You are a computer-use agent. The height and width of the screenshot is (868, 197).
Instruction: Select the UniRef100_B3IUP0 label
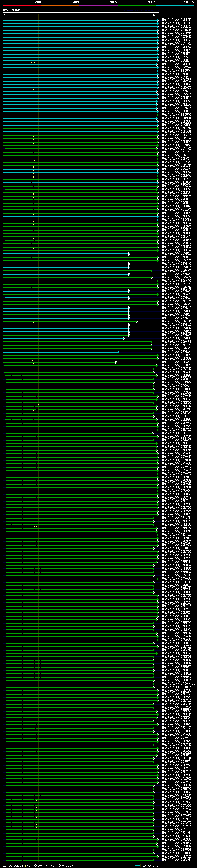(x=177, y=71)
